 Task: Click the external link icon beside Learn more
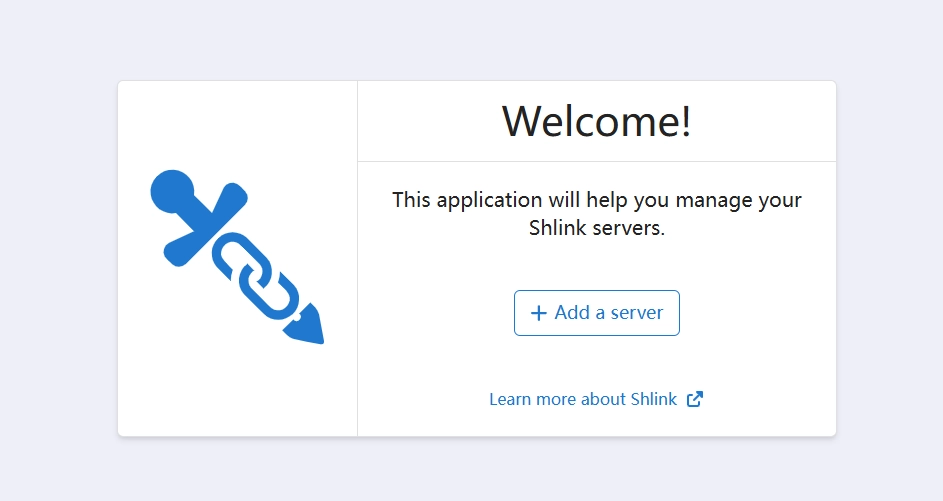pyautogui.click(x=695, y=399)
